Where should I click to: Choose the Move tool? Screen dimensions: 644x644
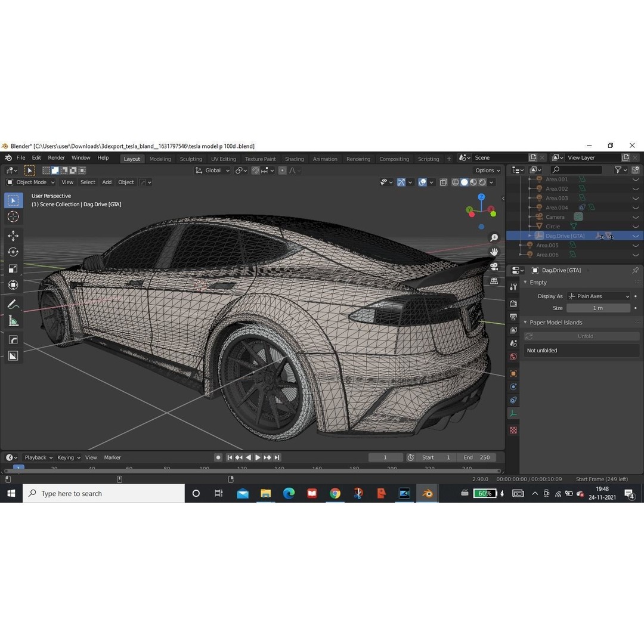13,236
